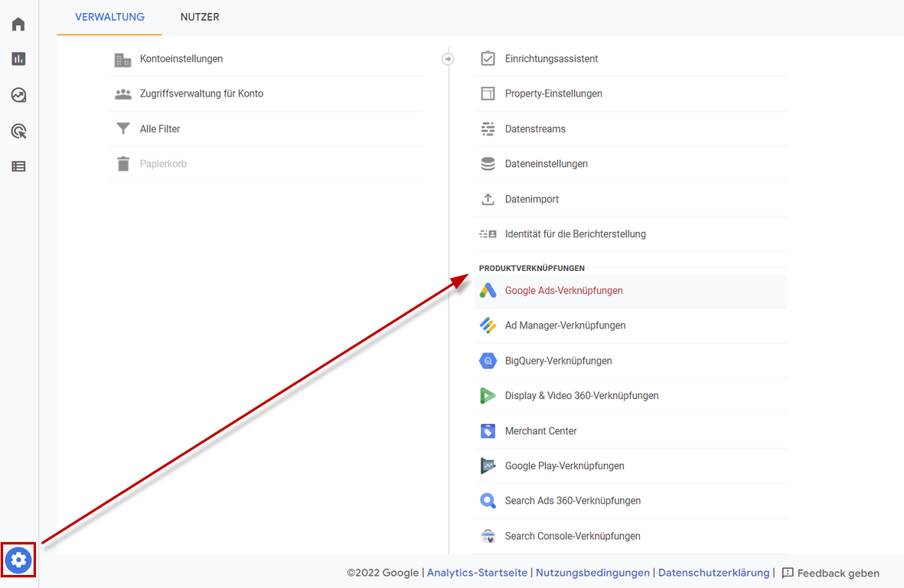Viewport: 904px width, 588px height.
Task: Open Zugriffsverwaltung für Konto
Action: click(266, 94)
